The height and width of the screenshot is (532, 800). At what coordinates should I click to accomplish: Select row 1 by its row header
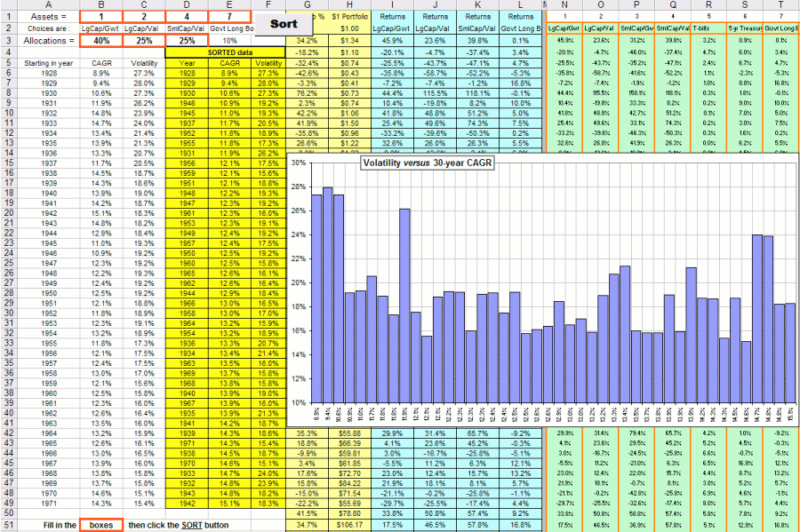8,17
